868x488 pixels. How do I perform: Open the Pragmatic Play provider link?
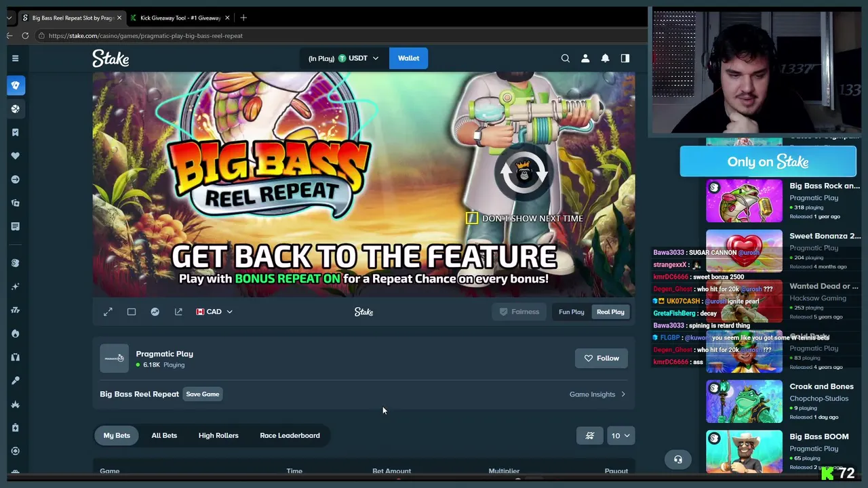point(164,354)
